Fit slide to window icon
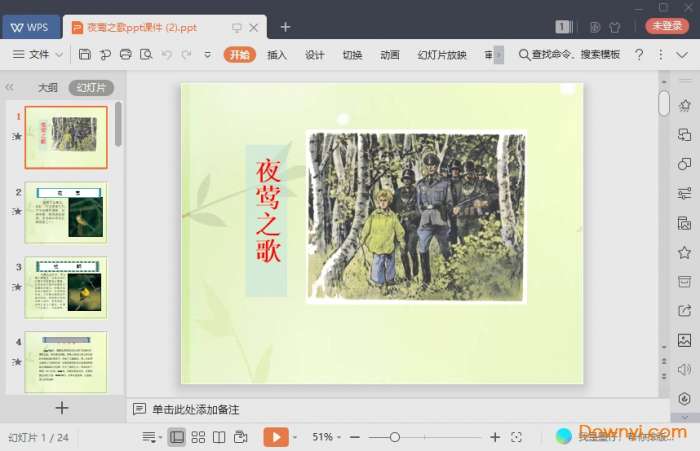 point(517,437)
